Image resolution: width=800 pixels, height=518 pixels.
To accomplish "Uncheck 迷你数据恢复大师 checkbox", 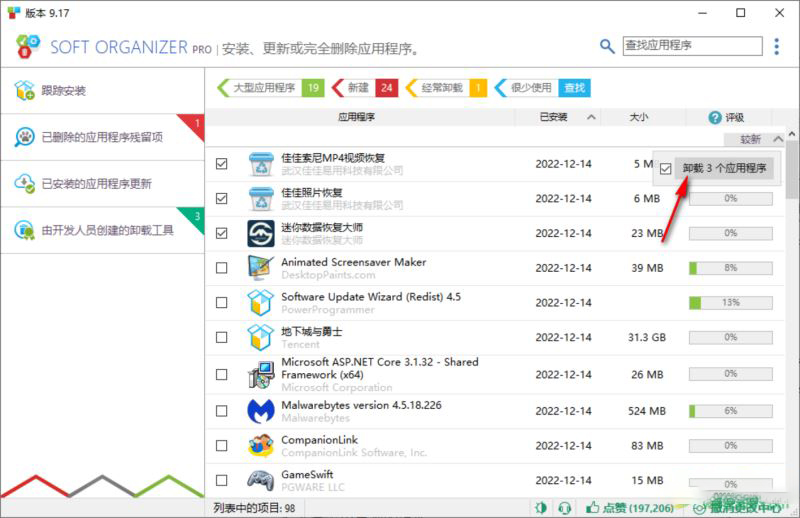I will (x=221, y=233).
